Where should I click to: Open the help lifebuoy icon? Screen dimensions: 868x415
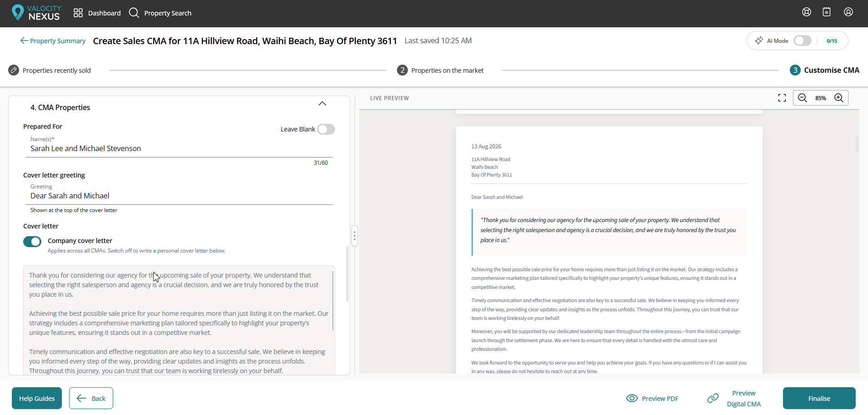[x=807, y=12]
